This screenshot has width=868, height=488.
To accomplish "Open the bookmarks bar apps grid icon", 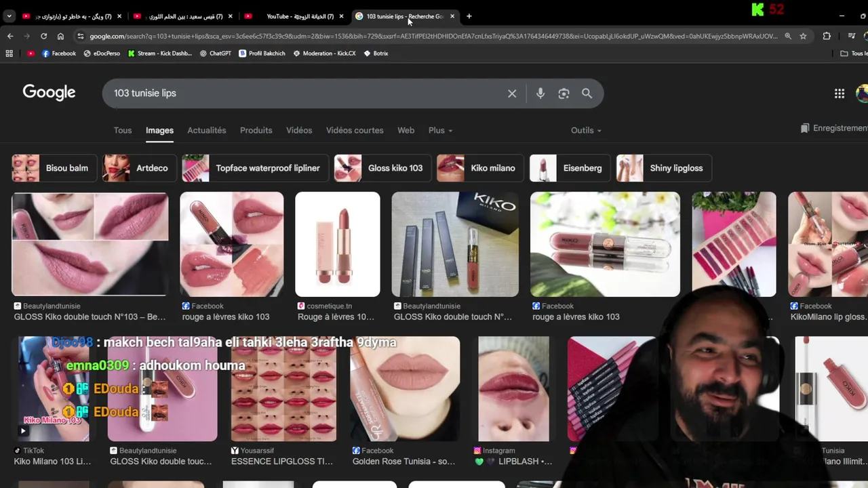I will [x=9, y=53].
